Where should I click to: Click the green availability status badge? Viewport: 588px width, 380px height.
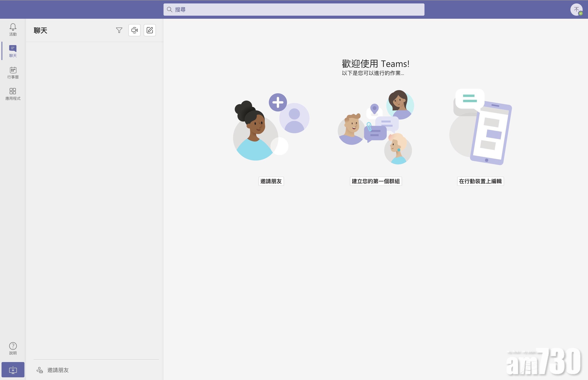(x=581, y=13)
